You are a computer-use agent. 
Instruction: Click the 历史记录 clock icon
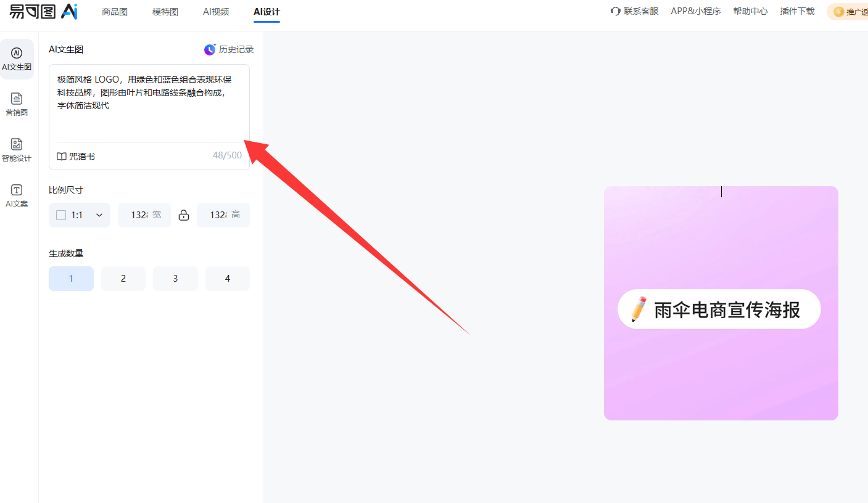(210, 49)
